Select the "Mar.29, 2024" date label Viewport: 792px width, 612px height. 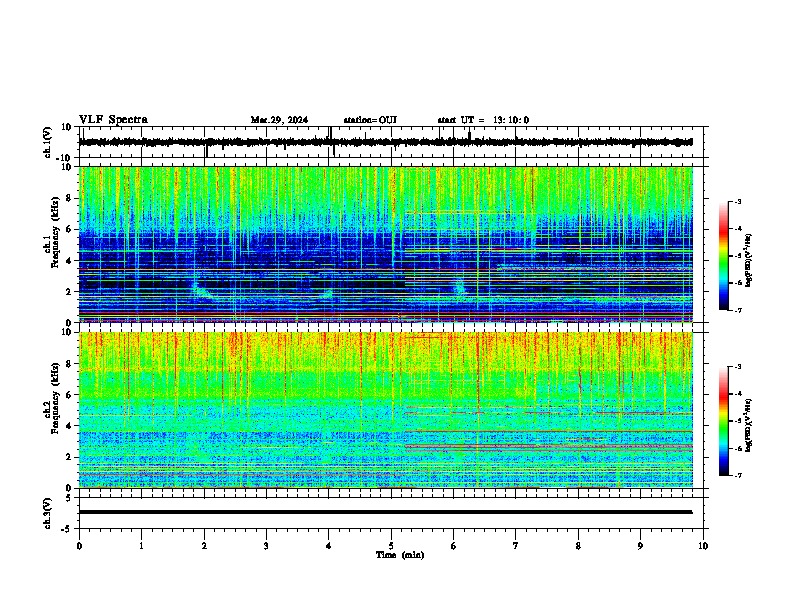point(279,120)
